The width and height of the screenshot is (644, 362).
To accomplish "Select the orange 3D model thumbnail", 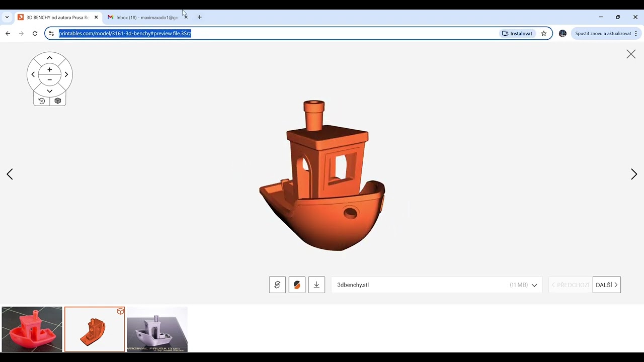I will (x=95, y=329).
